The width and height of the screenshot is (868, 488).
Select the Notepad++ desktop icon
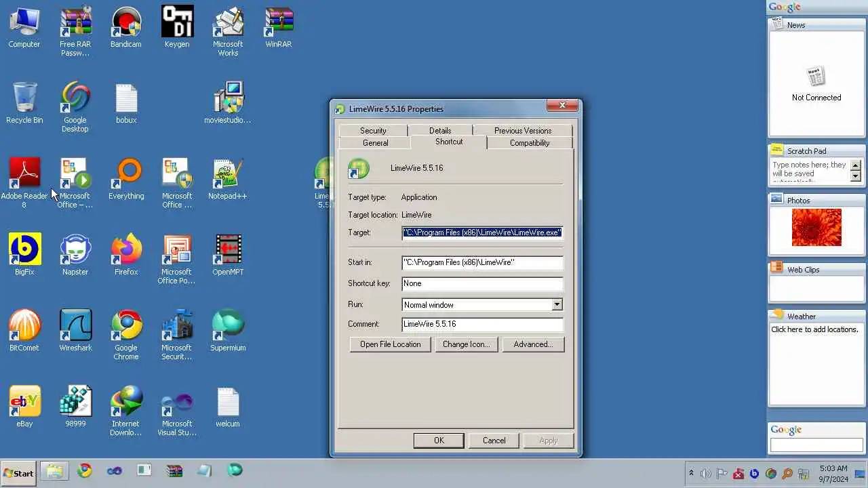(x=228, y=180)
